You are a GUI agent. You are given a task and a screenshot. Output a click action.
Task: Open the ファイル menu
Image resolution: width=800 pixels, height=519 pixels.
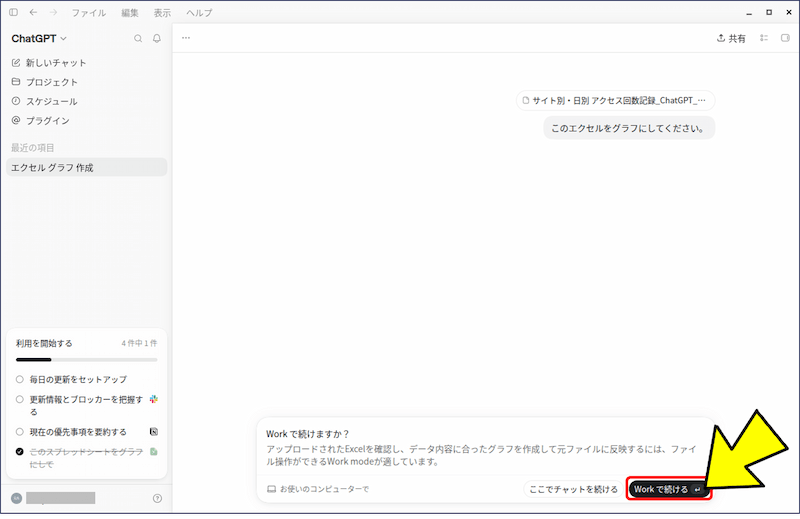coord(89,13)
